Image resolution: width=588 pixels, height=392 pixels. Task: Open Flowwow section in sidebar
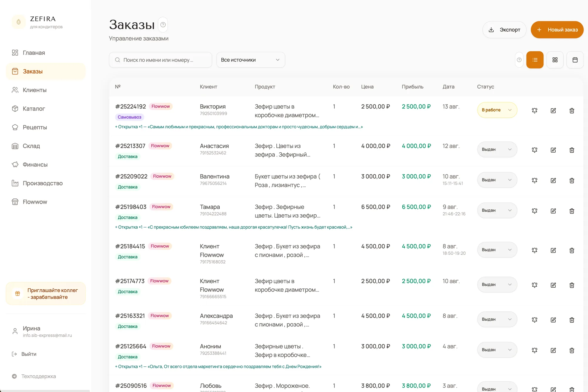tap(46, 202)
